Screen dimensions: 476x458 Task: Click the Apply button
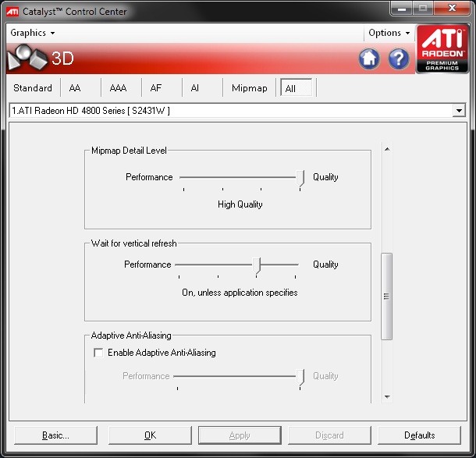pyautogui.click(x=240, y=435)
